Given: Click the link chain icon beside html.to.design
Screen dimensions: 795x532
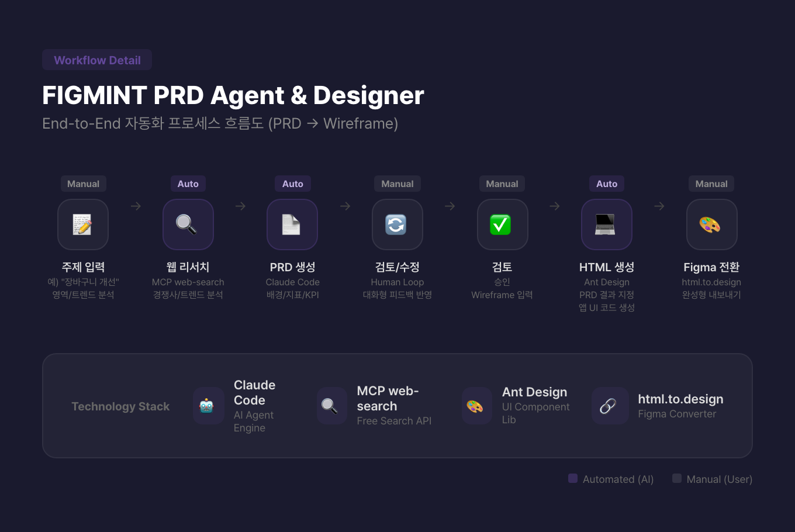Looking at the screenshot, I should tap(609, 406).
